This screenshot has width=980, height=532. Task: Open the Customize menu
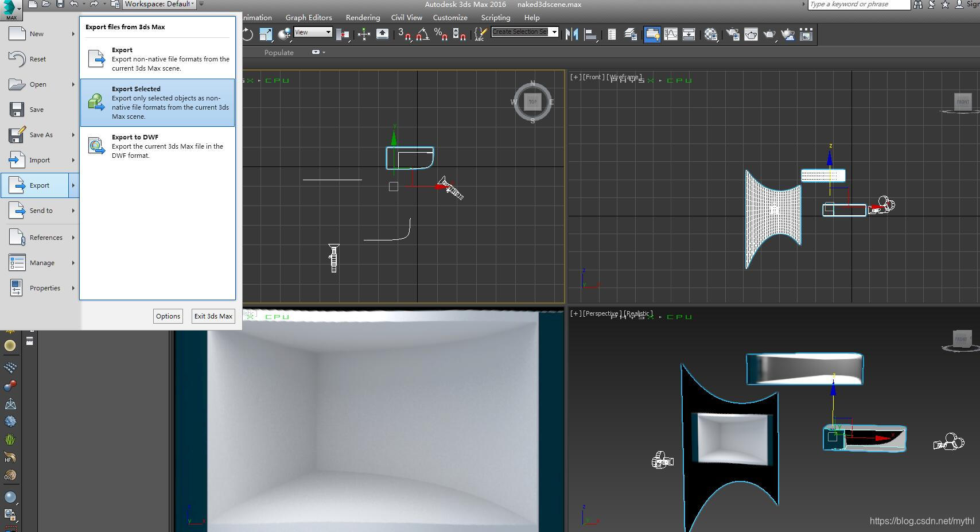(x=450, y=17)
